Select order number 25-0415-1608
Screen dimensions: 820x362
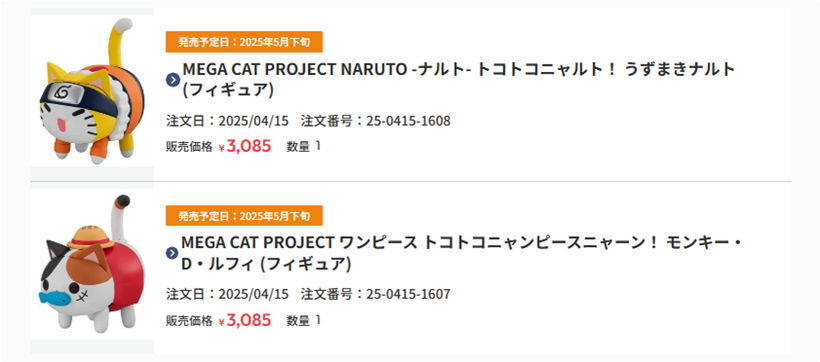click(375, 121)
